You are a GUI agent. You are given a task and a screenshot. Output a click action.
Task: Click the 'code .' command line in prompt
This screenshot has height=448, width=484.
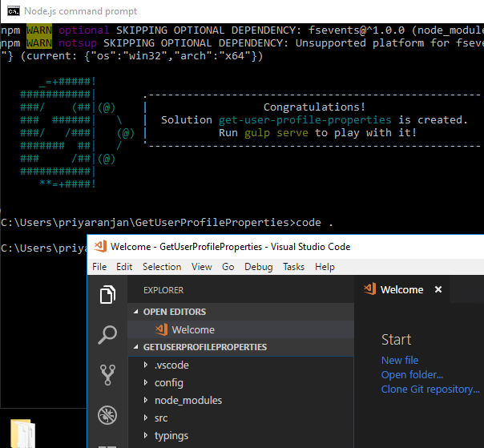[x=315, y=222]
